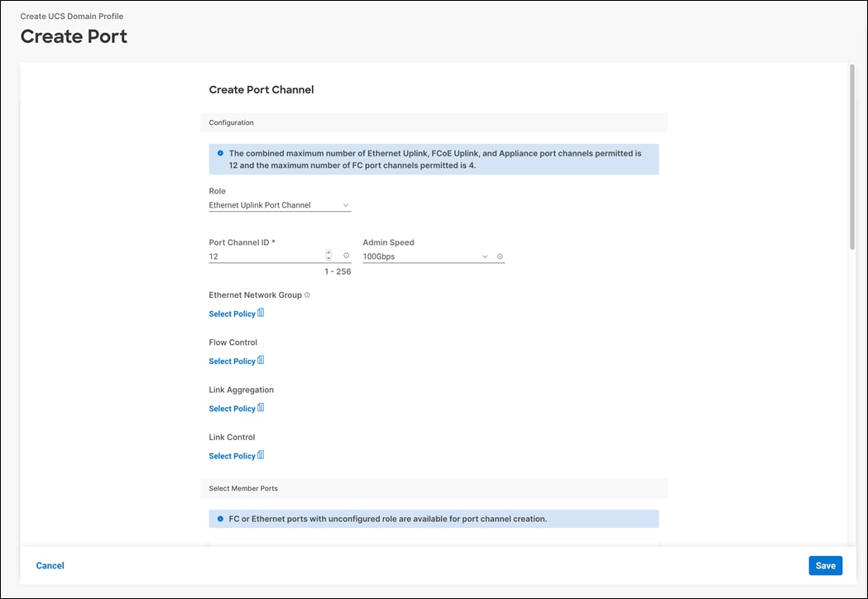Click the policy document icon under Flow Control
This screenshot has height=599, width=868.
click(261, 360)
